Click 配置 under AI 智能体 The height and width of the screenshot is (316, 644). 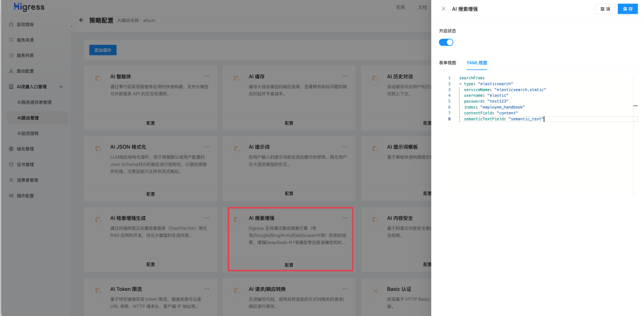point(151,123)
